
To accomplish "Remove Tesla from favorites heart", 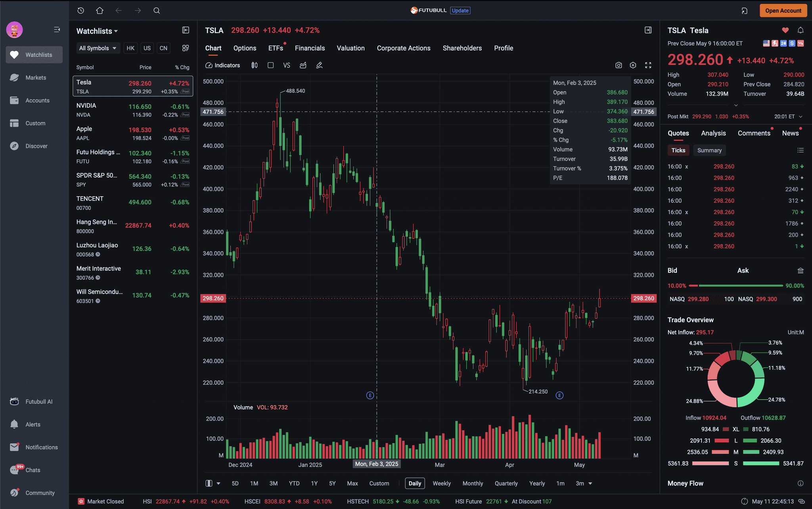I will 785,30.
